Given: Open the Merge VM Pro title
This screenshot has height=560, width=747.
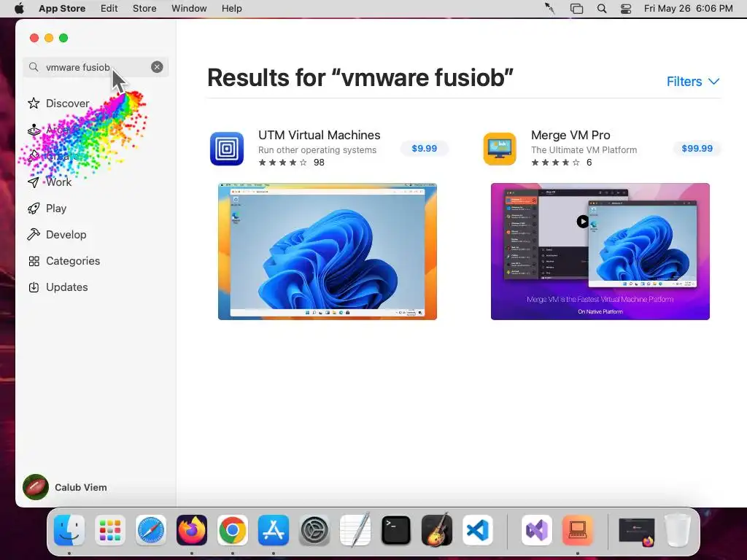Looking at the screenshot, I should point(570,135).
